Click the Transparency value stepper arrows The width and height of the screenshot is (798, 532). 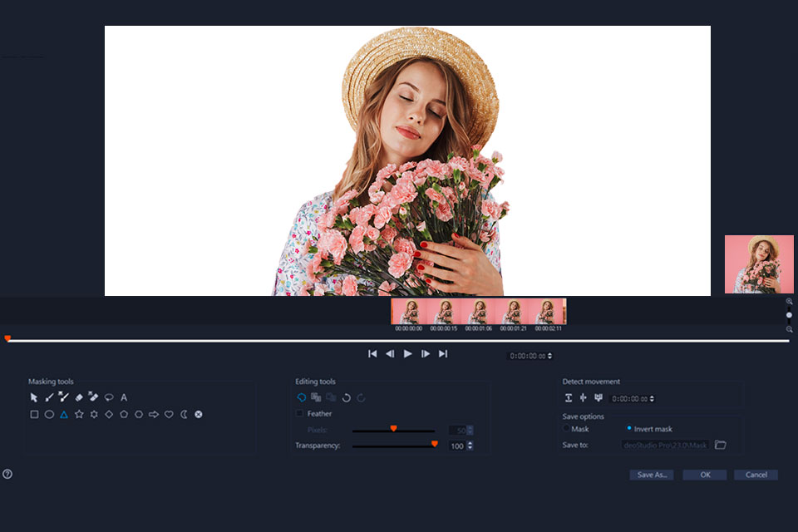pos(470,446)
